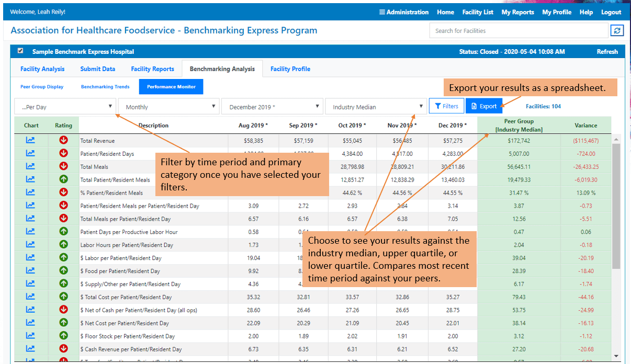The image size is (631, 364).
Task: Select the Benchmarking Trends sub-tab
Action: [x=105, y=87]
